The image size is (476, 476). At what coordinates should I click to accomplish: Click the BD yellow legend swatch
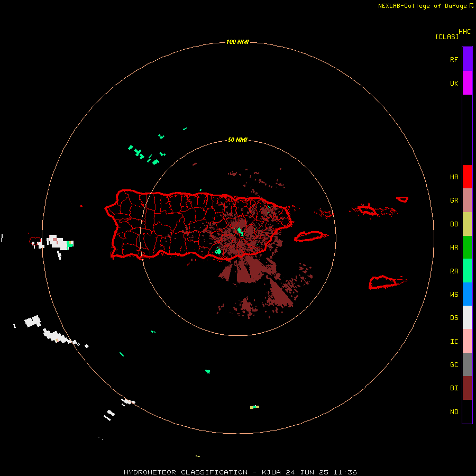[467, 224]
